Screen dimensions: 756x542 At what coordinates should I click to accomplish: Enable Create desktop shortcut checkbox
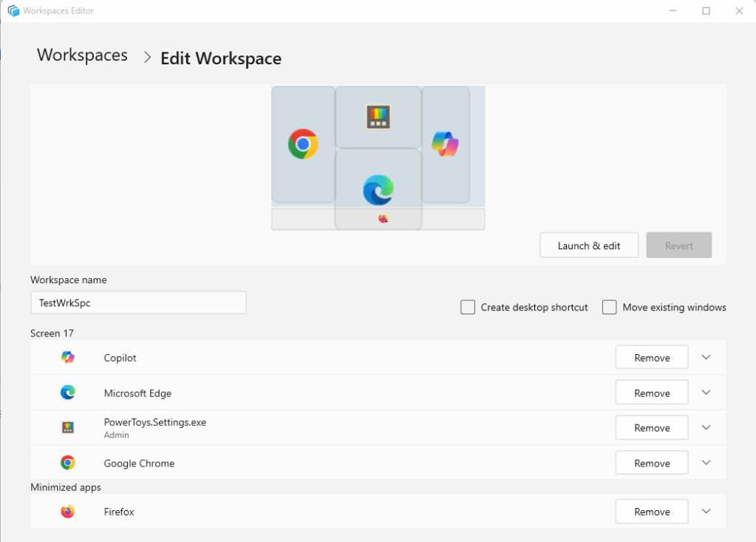(x=468, y=307)
